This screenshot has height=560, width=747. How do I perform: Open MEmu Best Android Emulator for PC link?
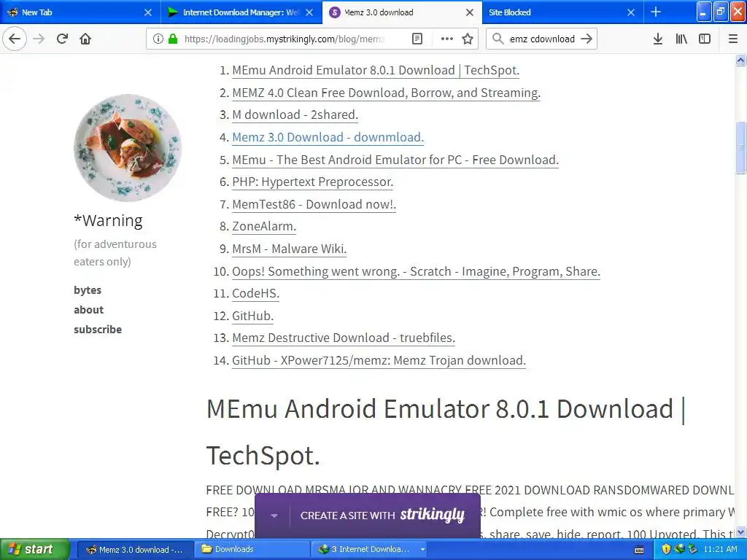point(395,160)
